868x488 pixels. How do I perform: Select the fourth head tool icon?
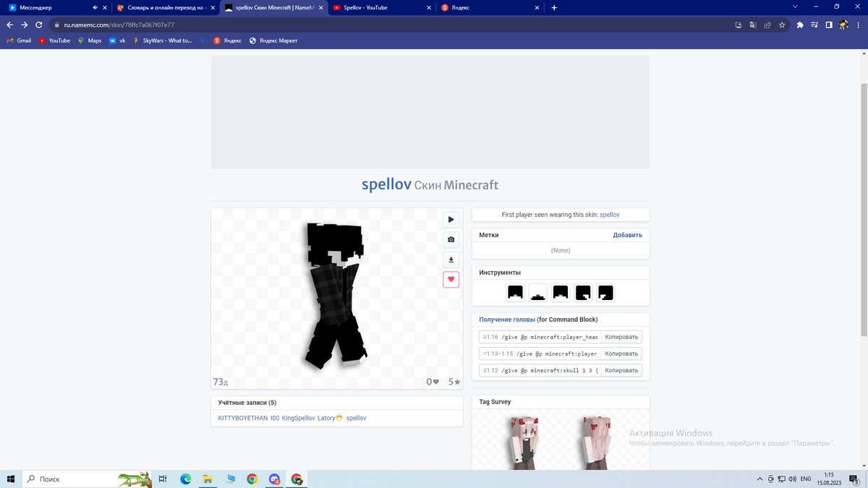(583, 293)
